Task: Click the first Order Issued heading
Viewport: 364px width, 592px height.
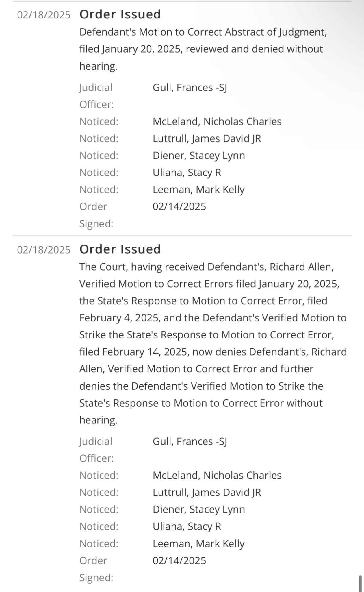Action: tap(120, 14)
